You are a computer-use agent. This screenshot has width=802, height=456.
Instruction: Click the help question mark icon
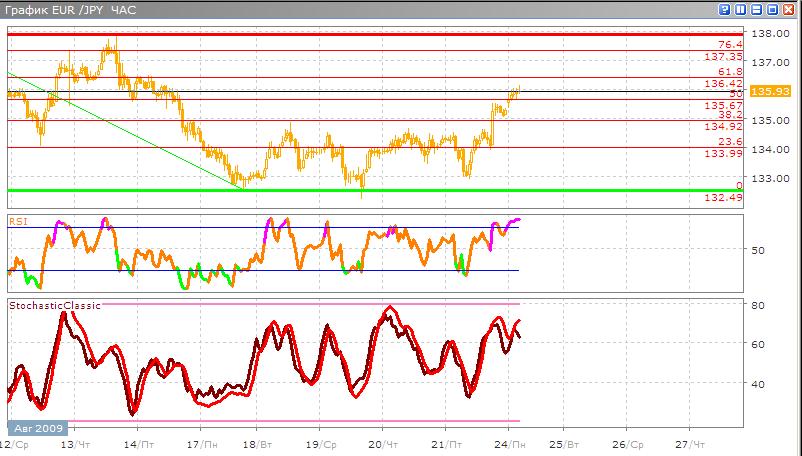(x=724, y=9)
